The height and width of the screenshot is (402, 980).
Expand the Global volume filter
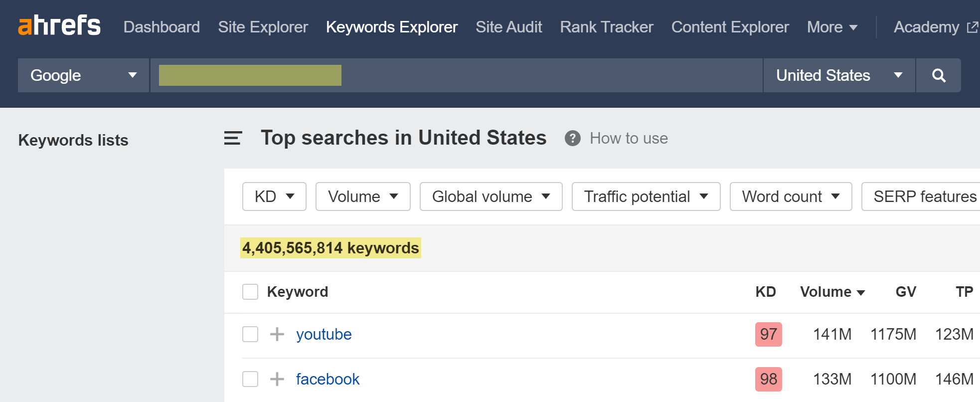[x=491, y=197]
